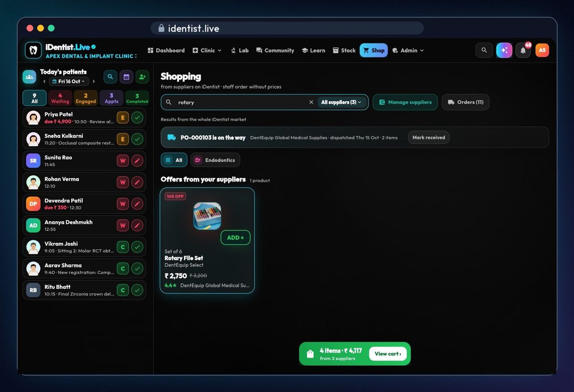The height and width of the screenshot is (392, 574).
Task: Click the checkmark icon for Priya Patel
Action: 137,118
